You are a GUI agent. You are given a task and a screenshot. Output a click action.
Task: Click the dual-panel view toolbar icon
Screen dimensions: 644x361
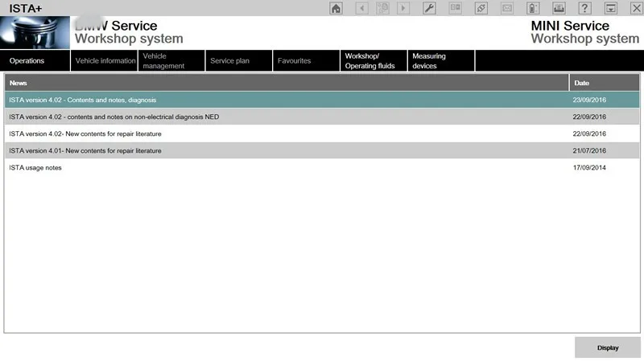point(455,8)
